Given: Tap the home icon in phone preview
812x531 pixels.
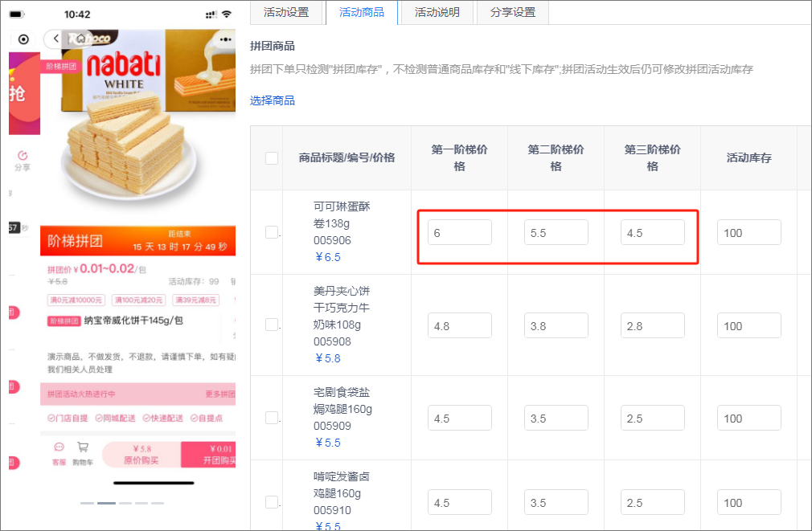Looking at the screenshot, I should tap(80, 39).
